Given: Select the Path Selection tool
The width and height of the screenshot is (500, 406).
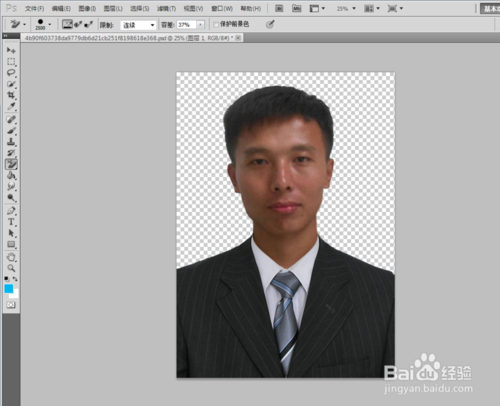Looking at the screenshot, I should tap(11, 233).
